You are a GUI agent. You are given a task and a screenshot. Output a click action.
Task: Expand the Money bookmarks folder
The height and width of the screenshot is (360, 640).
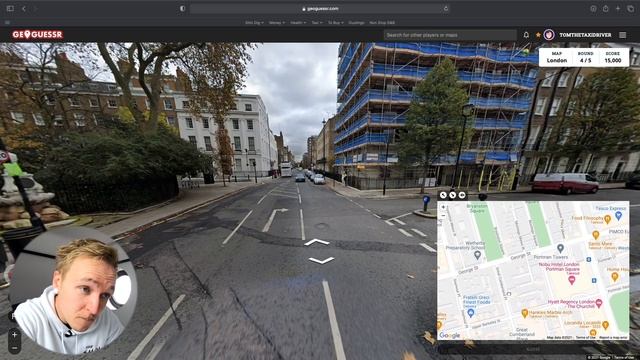[x=277, y=23]
